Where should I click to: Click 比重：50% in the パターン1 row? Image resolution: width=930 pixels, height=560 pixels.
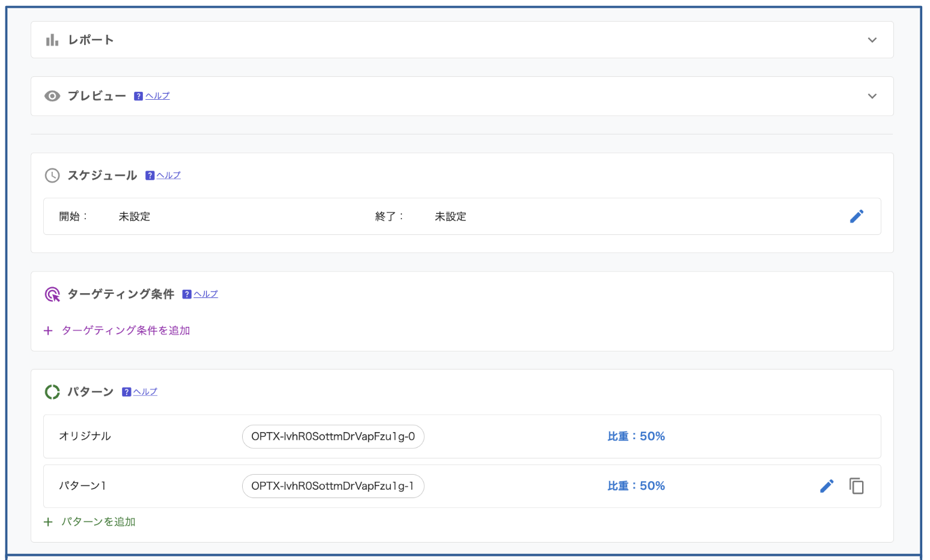click(636, 486)
